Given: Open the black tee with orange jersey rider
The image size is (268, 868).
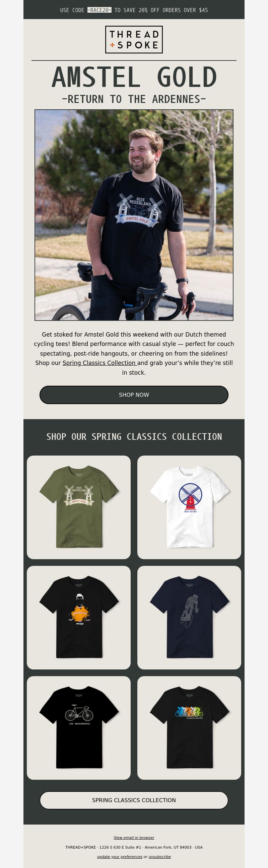Looking at the screenshot, I should (x=79, y=618).
